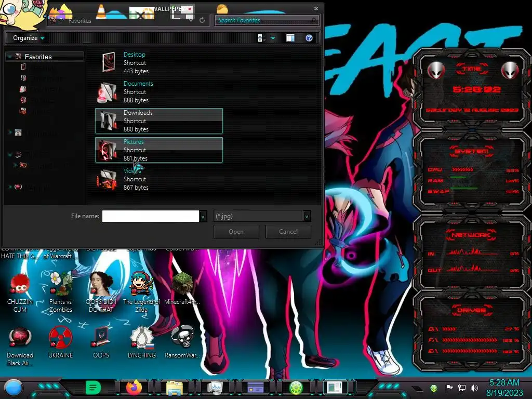The height and width of the screenshot is (399, 532).
Task: Open Action Center flag in tray
Action: point(449,388)
